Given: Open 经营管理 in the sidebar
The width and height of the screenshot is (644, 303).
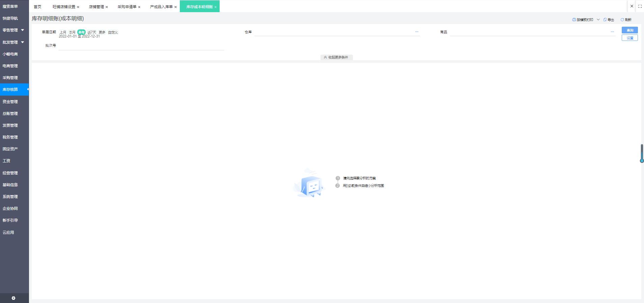Looking at the screenshot, I should point(10,173).
